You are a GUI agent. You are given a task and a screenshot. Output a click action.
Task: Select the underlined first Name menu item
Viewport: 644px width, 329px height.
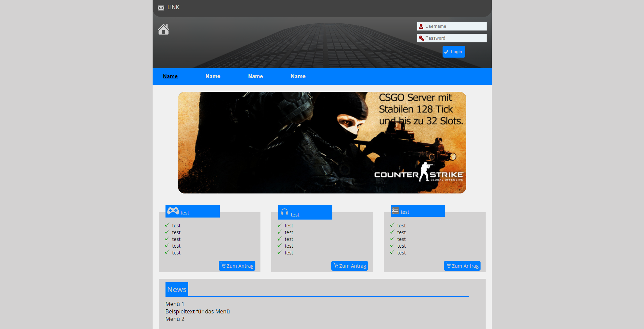click(170, 77)
